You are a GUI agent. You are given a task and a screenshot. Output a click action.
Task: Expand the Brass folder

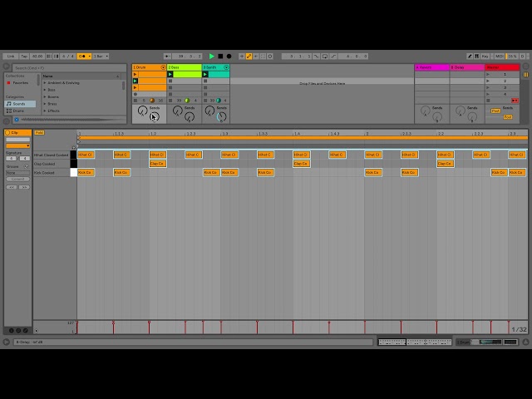[x=44, y=104]
